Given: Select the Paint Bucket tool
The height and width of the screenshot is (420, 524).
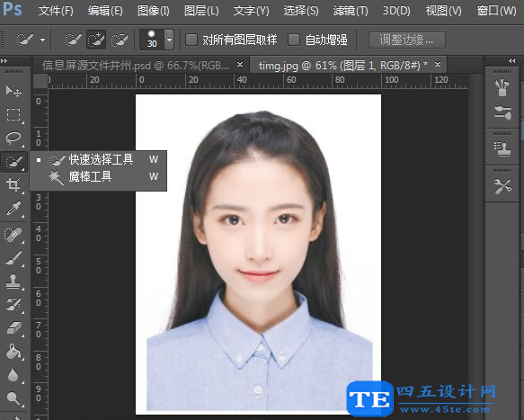Looking at the screenshot, I should [13, 352].
